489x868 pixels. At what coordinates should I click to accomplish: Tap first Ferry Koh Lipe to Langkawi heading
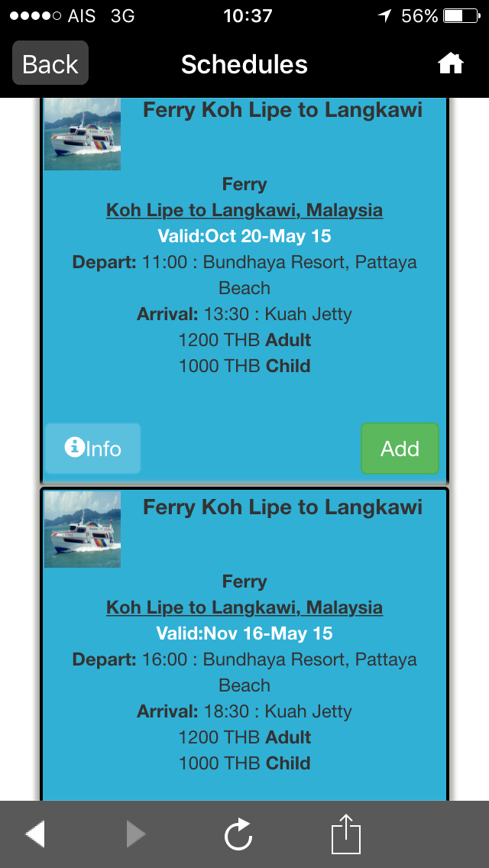click(x=283, y=110)
